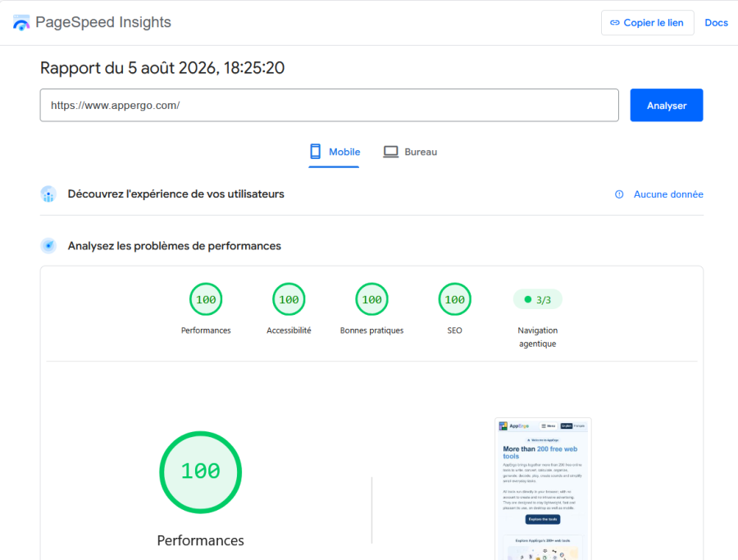Click the 3/3 Navigation agentique badge
This screenshot has width=738, height=560.
coord(537,299)
